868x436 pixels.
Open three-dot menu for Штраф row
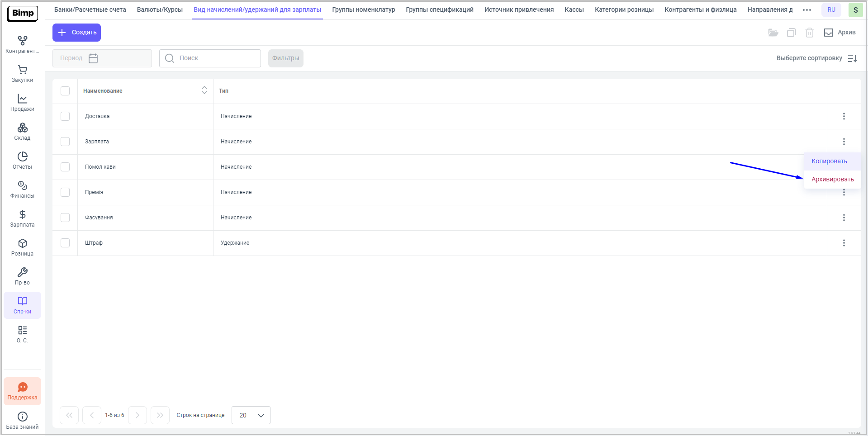click(x=844, y=243)
